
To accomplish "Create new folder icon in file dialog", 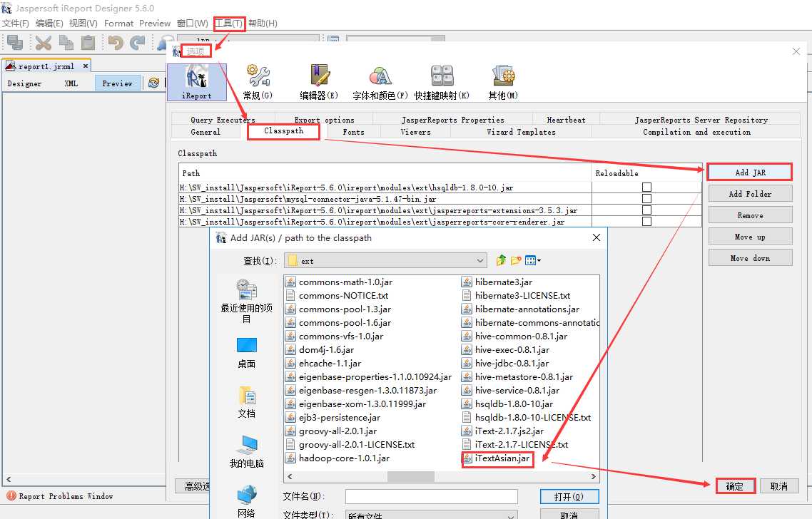I will tap(516, 260).
